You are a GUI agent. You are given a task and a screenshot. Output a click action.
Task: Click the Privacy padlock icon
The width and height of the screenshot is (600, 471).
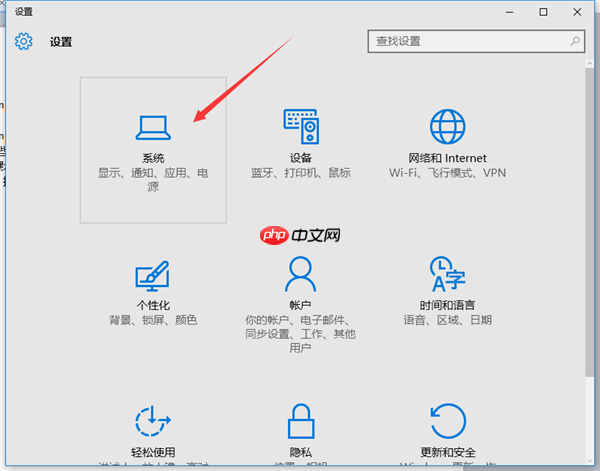tap(300, 420)
